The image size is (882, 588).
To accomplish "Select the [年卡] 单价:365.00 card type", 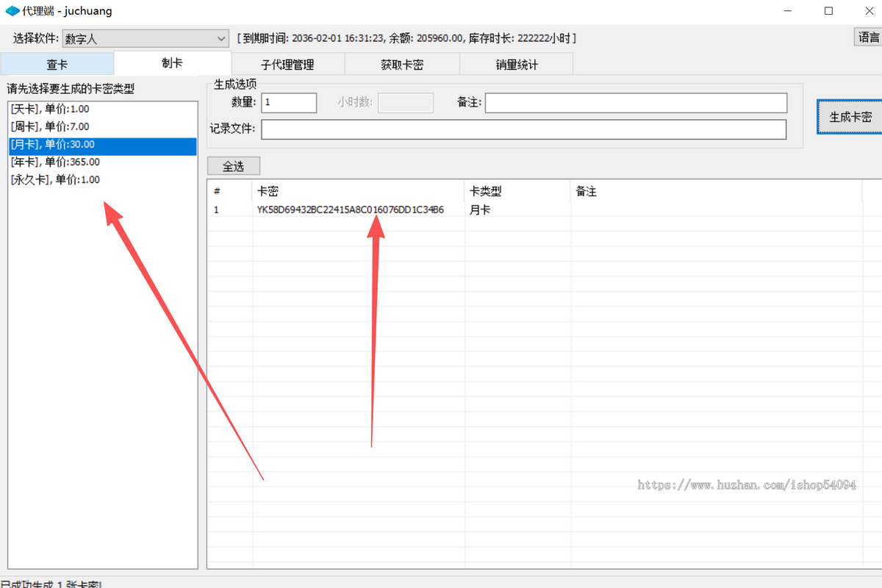I will pos(103,162).
